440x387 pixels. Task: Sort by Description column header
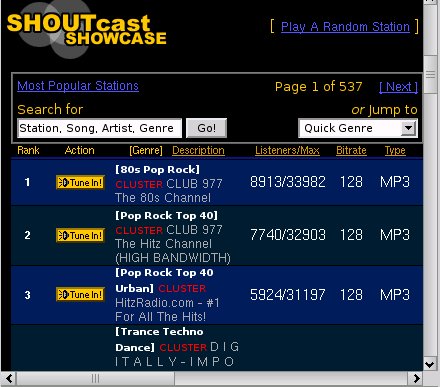pyautogui.click(x=198, y=150)
